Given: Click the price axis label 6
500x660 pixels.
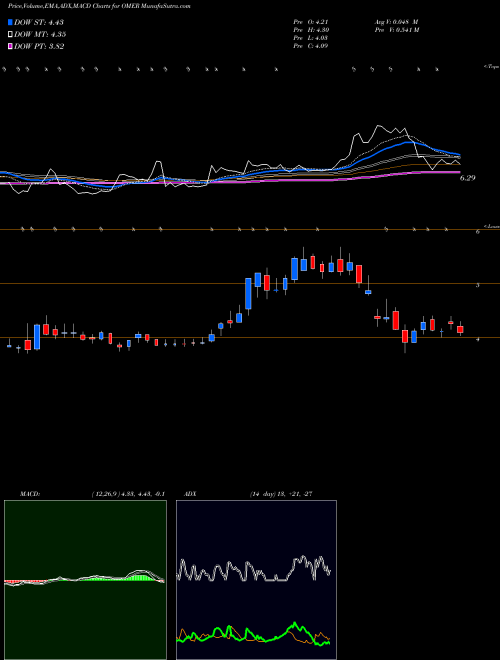Looking at the screenshot, I should point(478,232).
